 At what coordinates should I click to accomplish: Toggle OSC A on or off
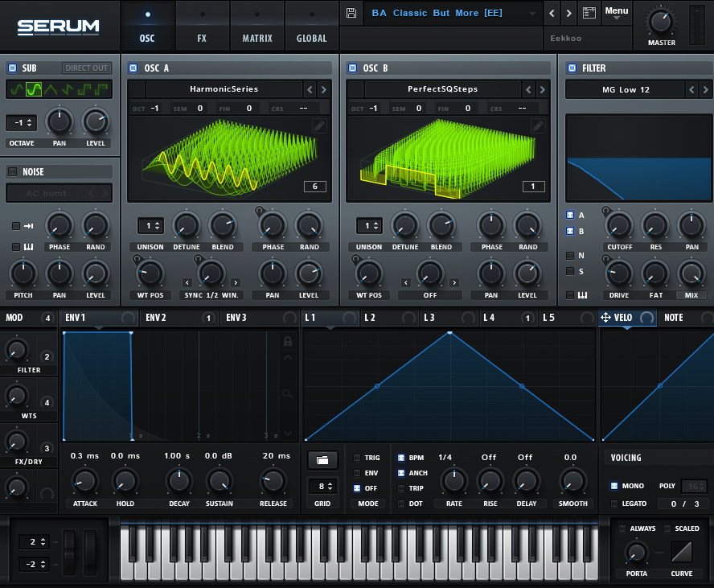pos(133,68)
